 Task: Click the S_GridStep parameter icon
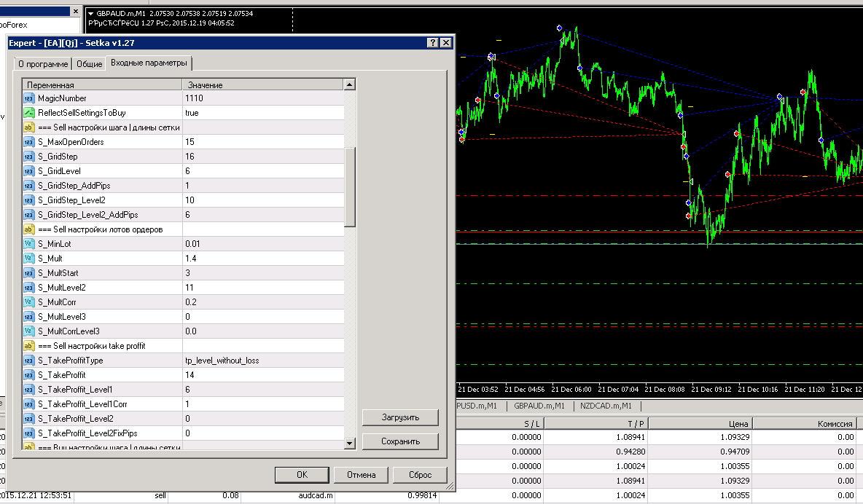tap(28, 157)
